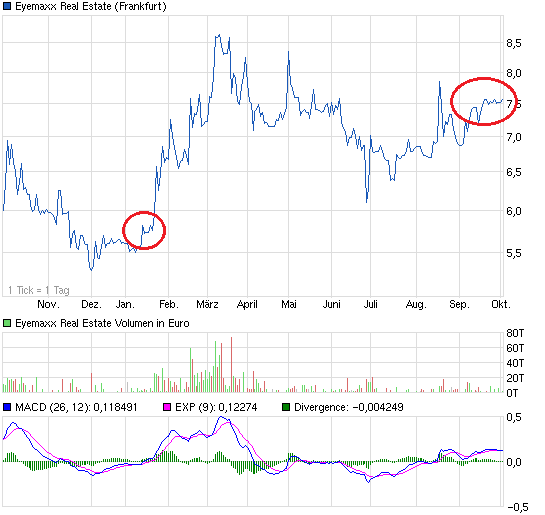Click the green Volumen legend square
The width and height of the screenshot is (545, 515).
pyautogui.click(x=7, y=324)
